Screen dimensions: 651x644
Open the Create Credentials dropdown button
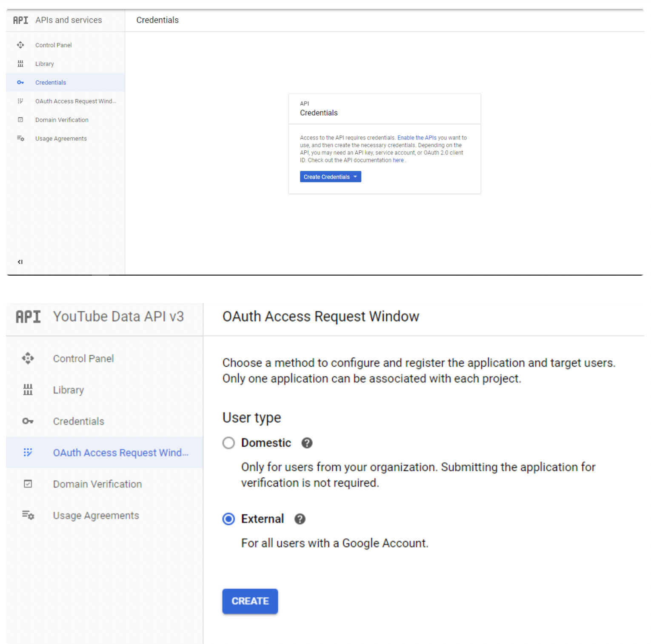(331, 177)
